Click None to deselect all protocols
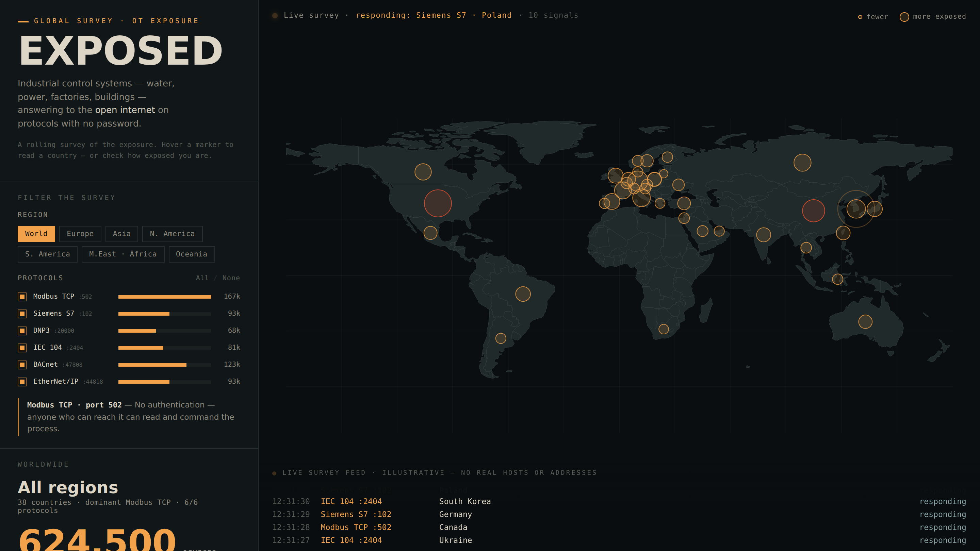This screenshot has width=980, height=551. 231,278
